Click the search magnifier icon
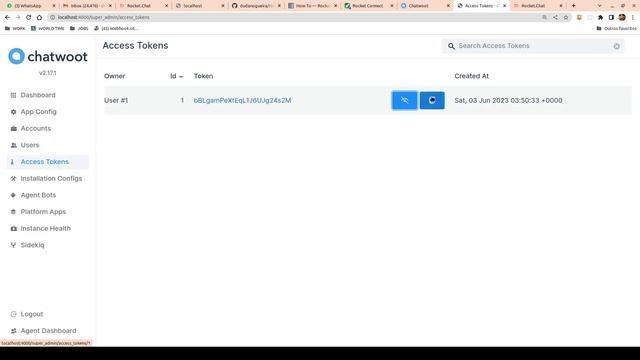 451,46
